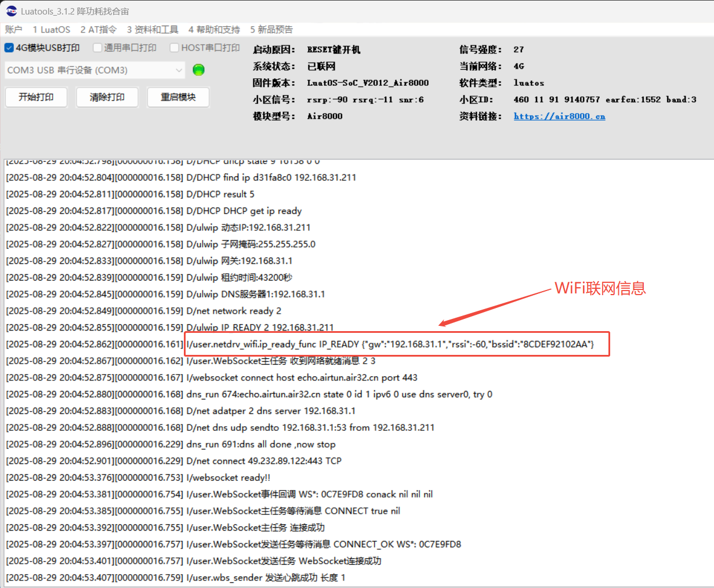Click the software type value luatos
Image resolution: width=714 pixels, height=588 pixels.
coord(528,83)
